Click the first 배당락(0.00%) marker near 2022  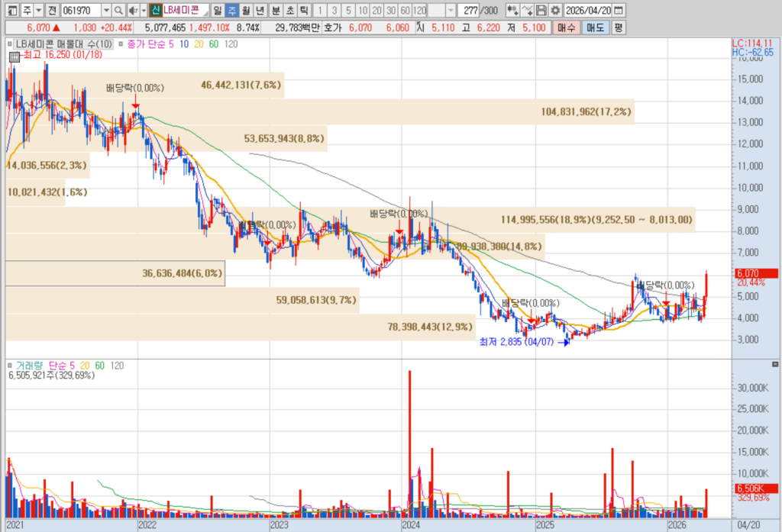pyautogui.click(x=134, y=89)
